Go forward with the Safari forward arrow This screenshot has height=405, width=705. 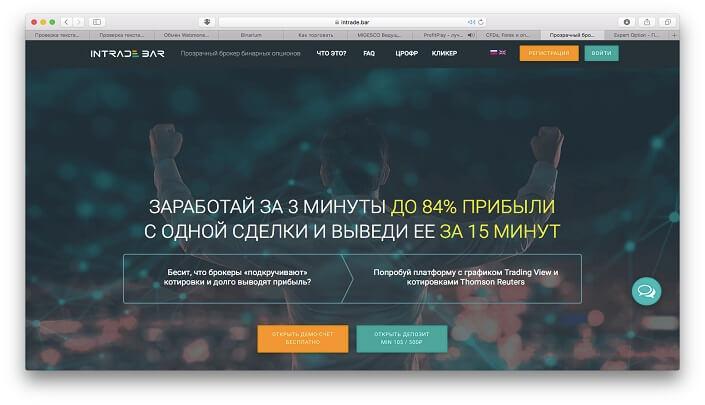(78, 22)
